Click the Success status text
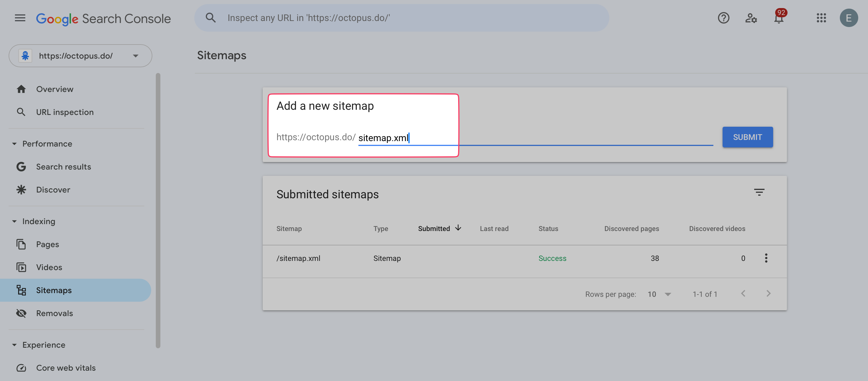 (552, 258)
